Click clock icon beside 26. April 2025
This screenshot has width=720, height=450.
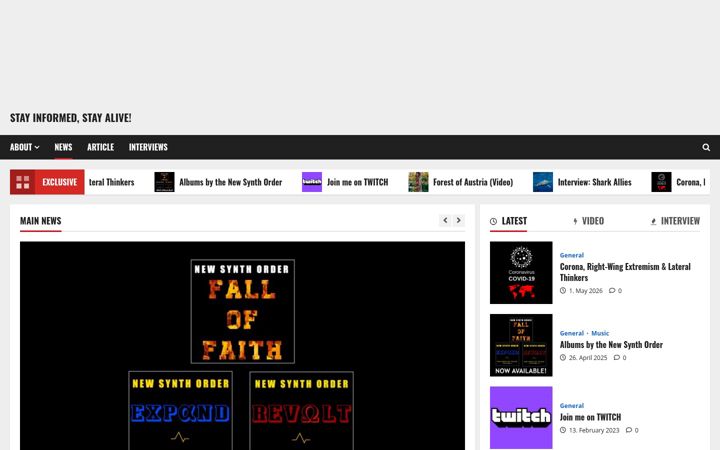tap(562, 358)
